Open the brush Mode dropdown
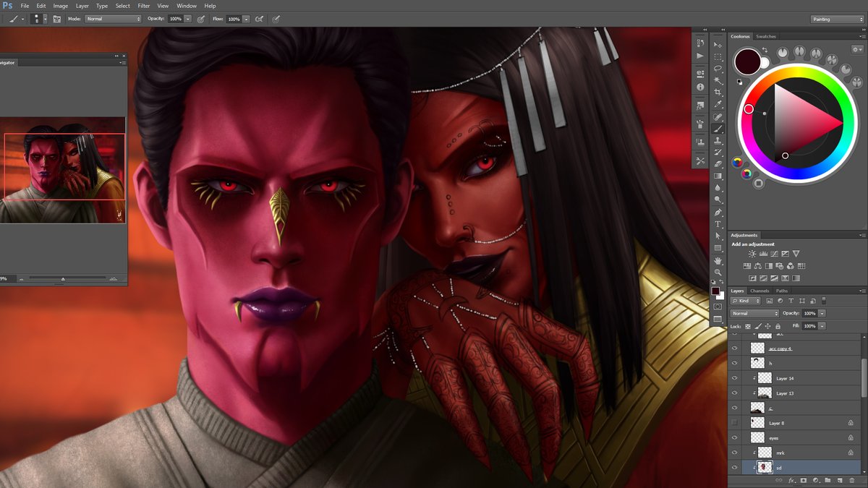Screen dimensions: 868x488 (113, 19)
